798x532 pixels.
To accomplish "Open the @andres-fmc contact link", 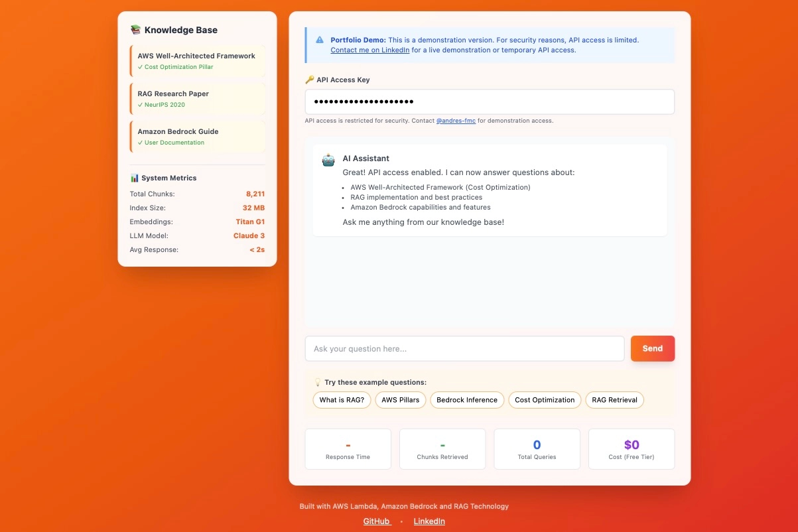I will point(456,121).
